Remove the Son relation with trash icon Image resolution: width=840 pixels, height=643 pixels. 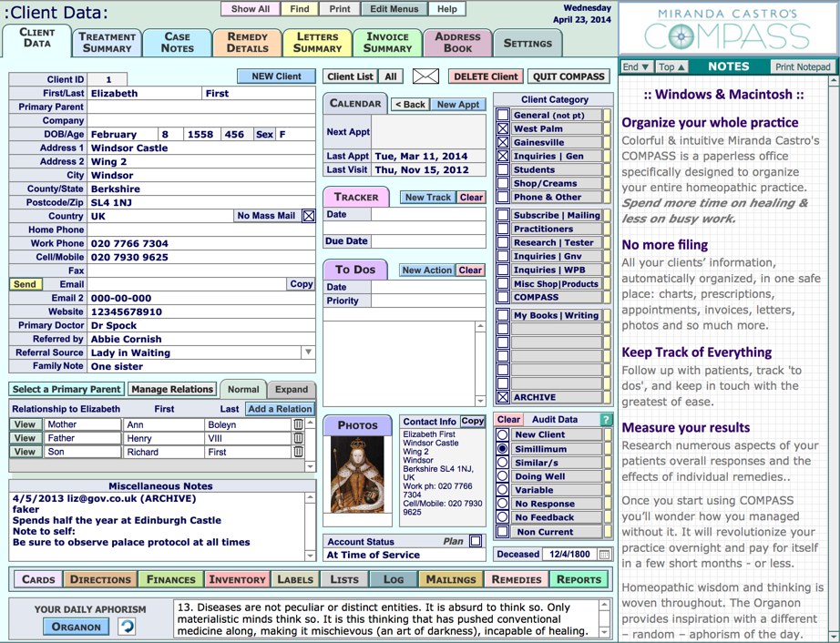298,452
